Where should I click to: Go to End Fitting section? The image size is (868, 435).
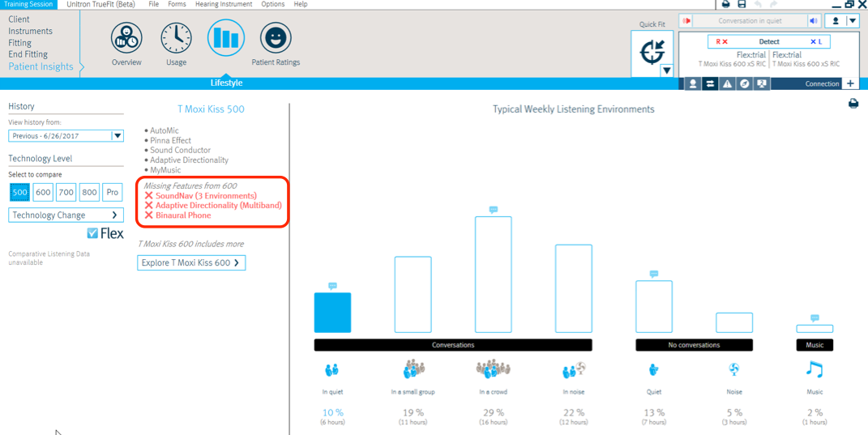(x=28, y=54)
